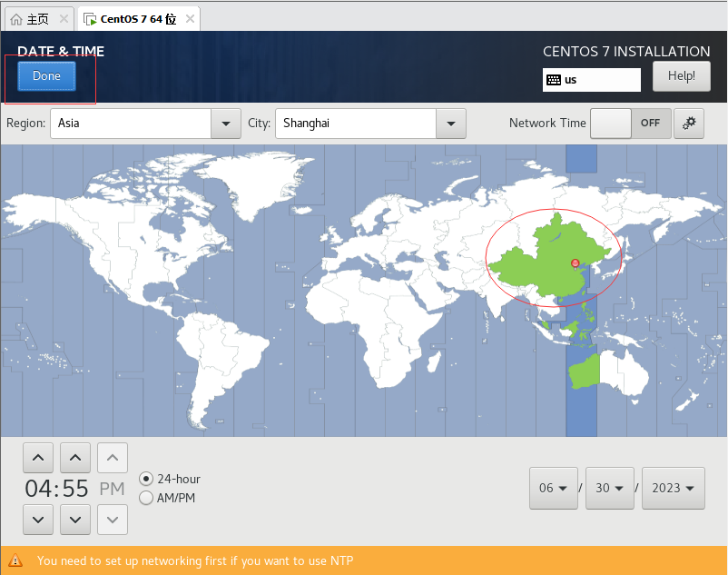Click the AM/PM down arrow
This screenshot has width=728, height=575.
[113, 520]
